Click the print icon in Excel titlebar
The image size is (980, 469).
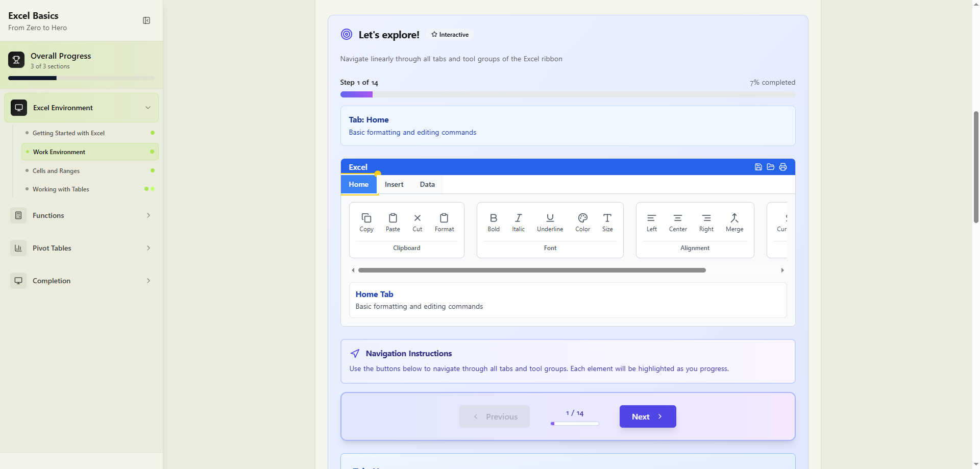(783, 167)
